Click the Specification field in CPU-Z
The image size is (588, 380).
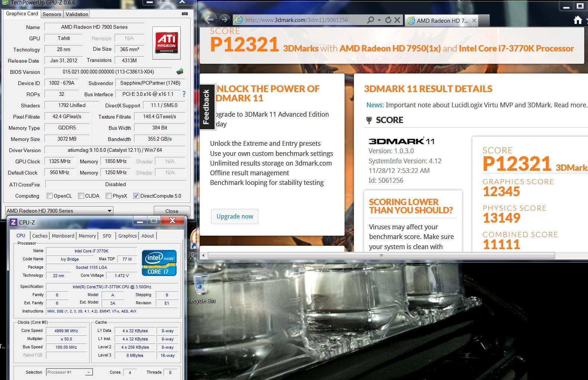(x=112, y=287)
